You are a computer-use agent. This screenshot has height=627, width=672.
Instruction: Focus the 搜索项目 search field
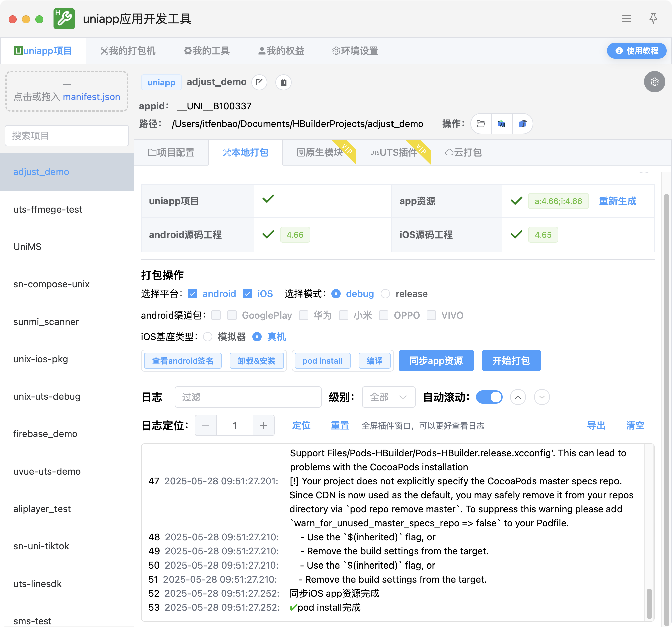[67, 136]
